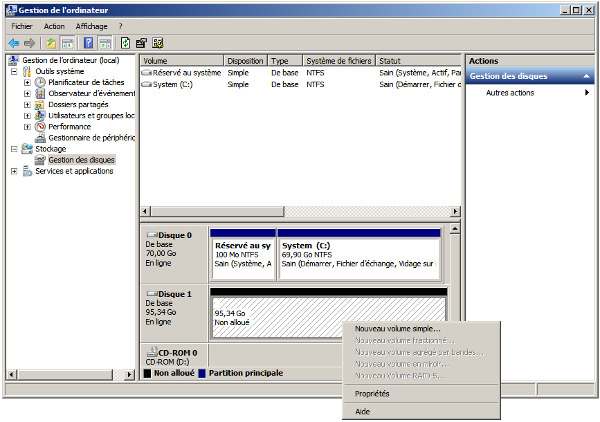600x422 pixels.
Task: Sort by the Disposition column header
Action: (245, 61)
